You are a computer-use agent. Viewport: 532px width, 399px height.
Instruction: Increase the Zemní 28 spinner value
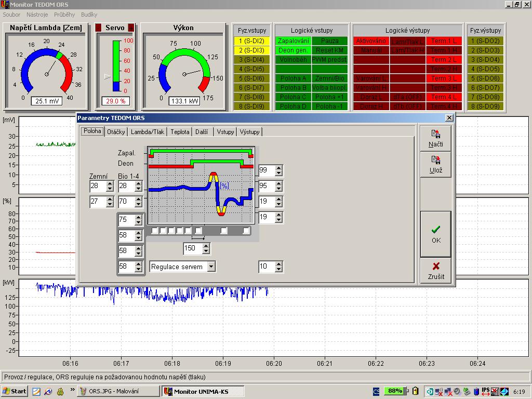point(110,183)
